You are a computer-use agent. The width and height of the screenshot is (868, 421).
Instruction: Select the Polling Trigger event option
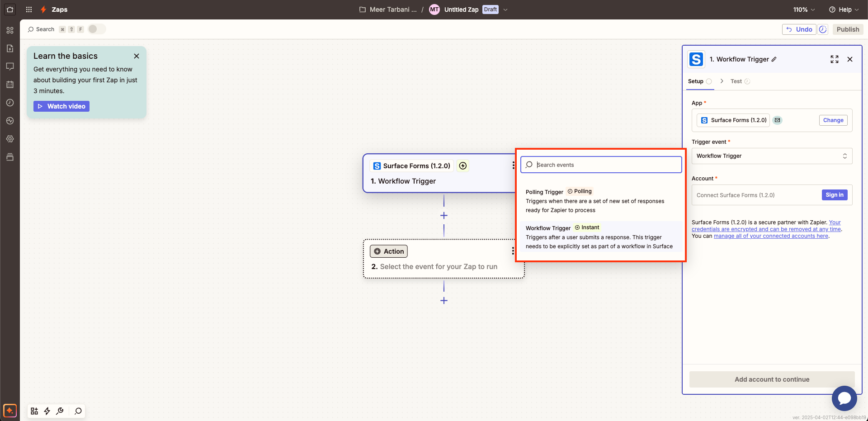coord(601,201)
